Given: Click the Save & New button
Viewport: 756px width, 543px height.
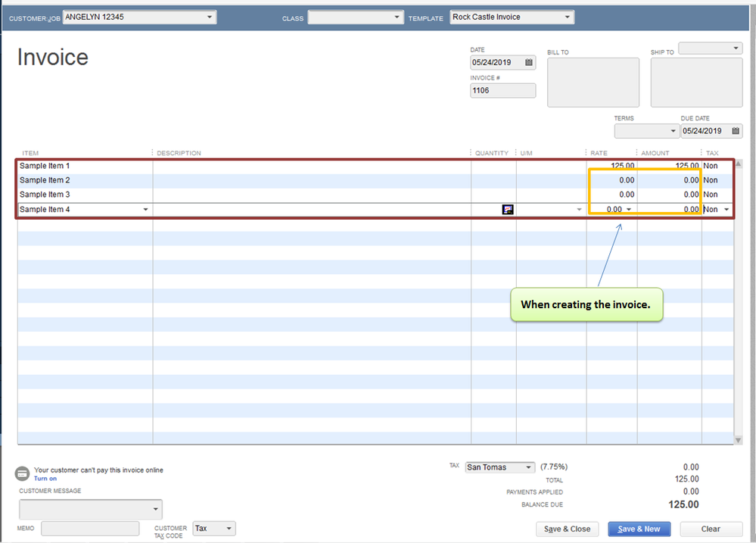Looking at the screenshot, I should [x=639, y=529].
